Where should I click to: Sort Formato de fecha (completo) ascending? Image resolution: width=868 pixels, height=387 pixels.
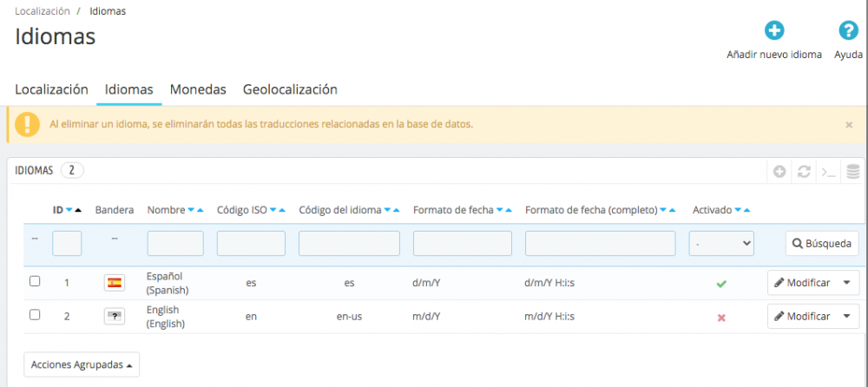pyautogui.click(x=672, y=210)
